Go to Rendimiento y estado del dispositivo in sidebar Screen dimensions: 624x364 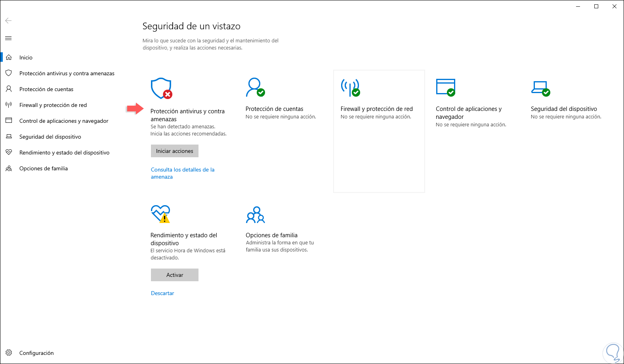click(64, 152)
